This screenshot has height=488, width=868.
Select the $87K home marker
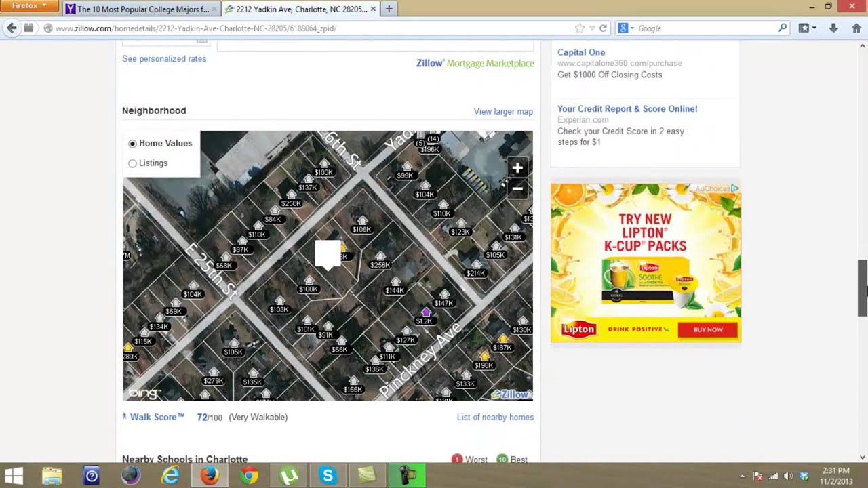pyautogui.click(x=241, y=247)
